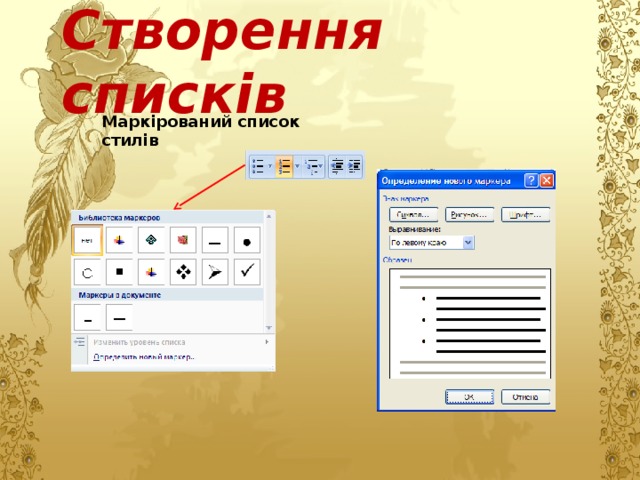640x480 pixels.
Task: Choose the colorful bullet beside 'Нет'
Action: [119, 240]
